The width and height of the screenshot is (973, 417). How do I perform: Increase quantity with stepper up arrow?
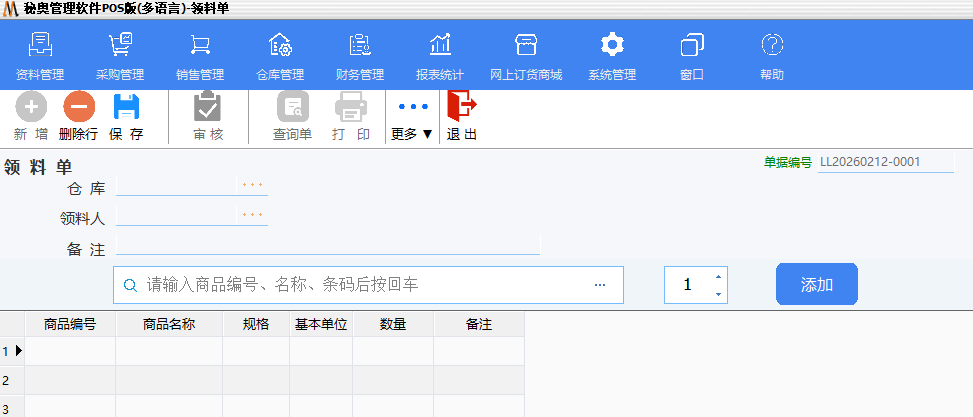(718, 277)
